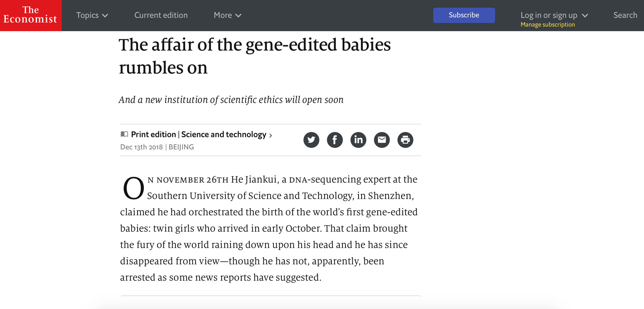
Task: Print article using printer icon
Action: click(x=405, y=140)
